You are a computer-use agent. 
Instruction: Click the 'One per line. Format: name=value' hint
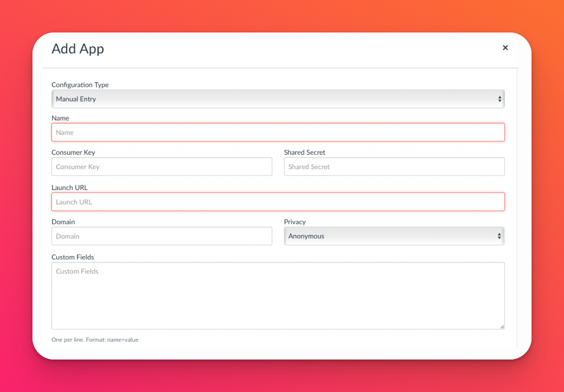95,339
